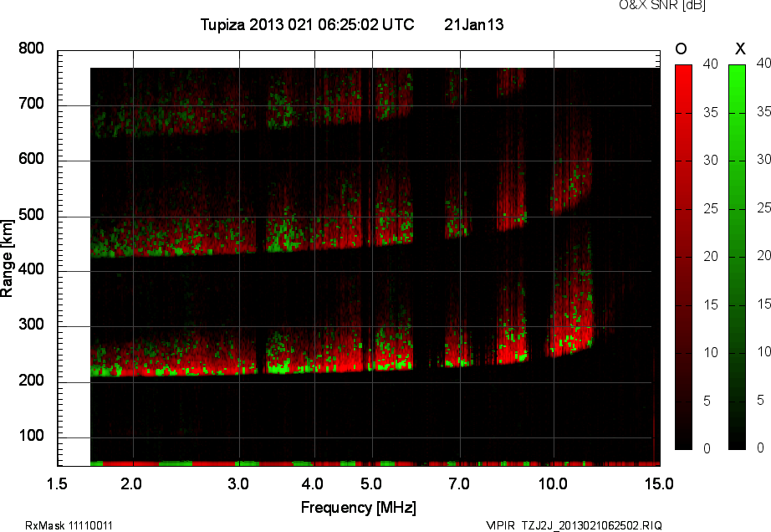Select the file name 'TZJ2J_2013021062502.RIQ'
Viewport: 771px width, 532px height.
(x=591, y=525)
